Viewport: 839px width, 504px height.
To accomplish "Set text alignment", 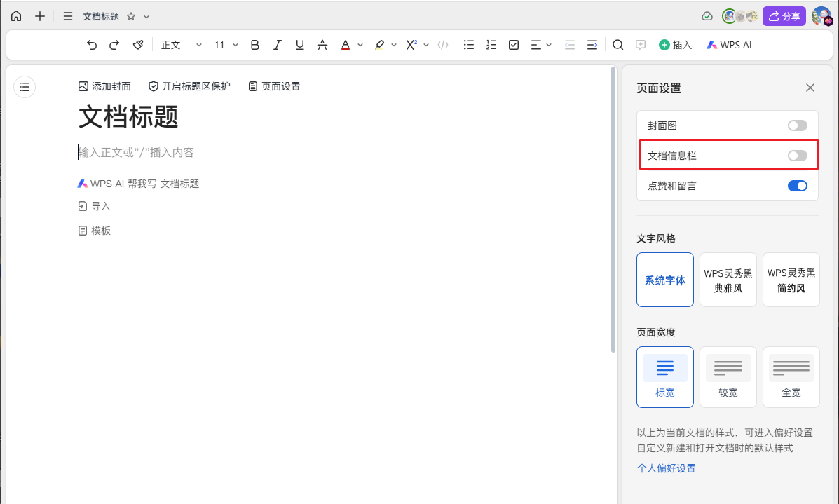I will [x=536, y=45].
